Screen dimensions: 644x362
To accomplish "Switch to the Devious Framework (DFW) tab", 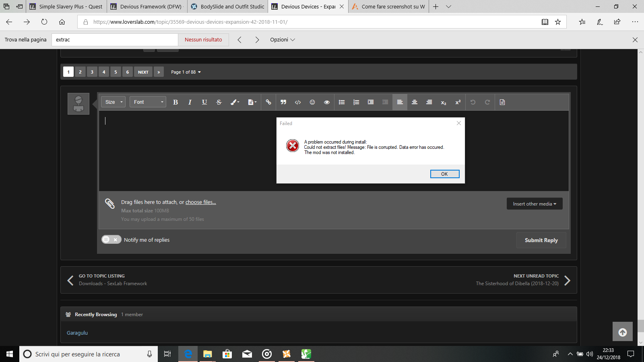I will 147,6.
